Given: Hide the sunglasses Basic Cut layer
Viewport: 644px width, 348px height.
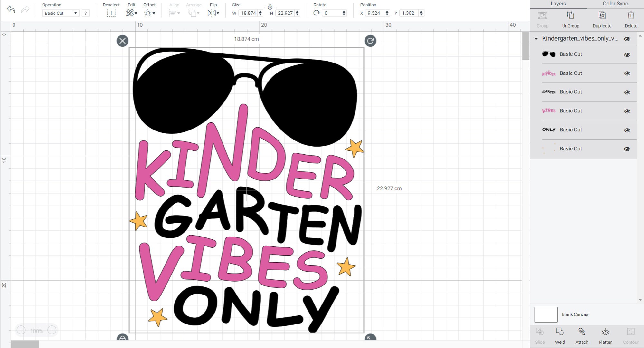Looking at the screenshot, I should tap(627, 55).
